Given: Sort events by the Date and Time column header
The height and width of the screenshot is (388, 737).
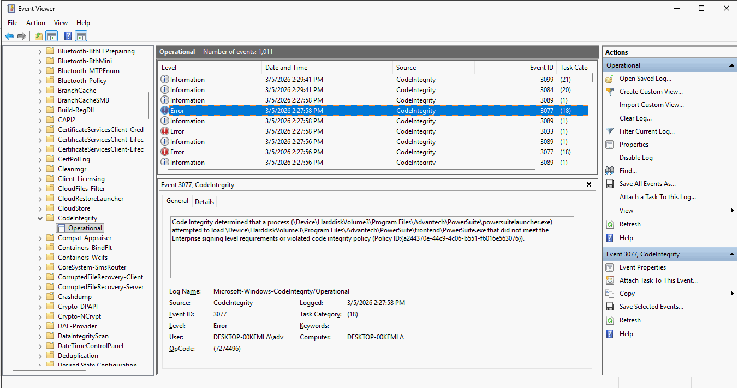Looking at the screenshot, I should (327, 68).
